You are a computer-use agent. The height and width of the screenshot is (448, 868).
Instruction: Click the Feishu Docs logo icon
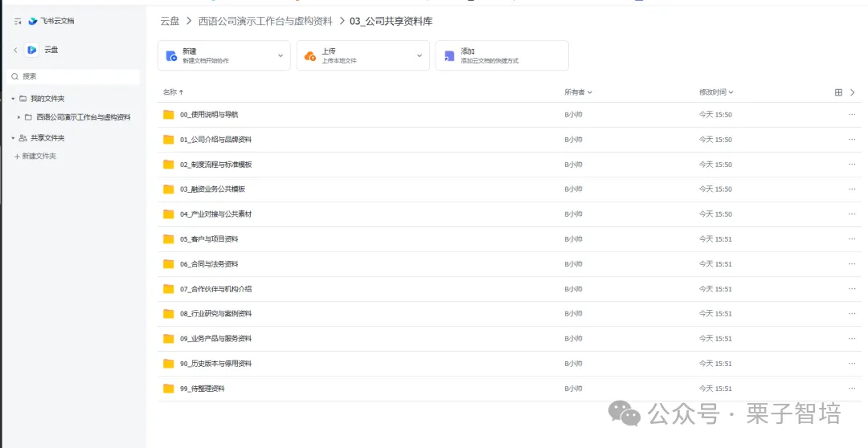33,21
